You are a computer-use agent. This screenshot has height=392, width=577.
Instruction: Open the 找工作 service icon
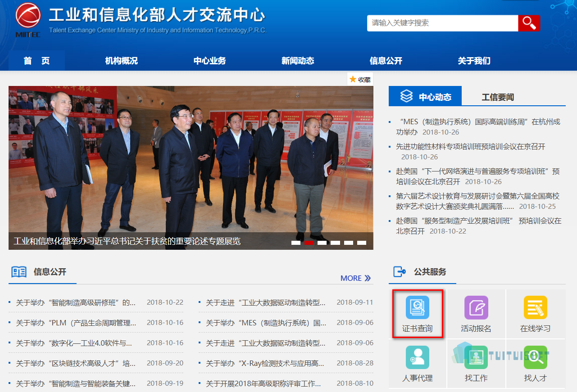(476, 357)
